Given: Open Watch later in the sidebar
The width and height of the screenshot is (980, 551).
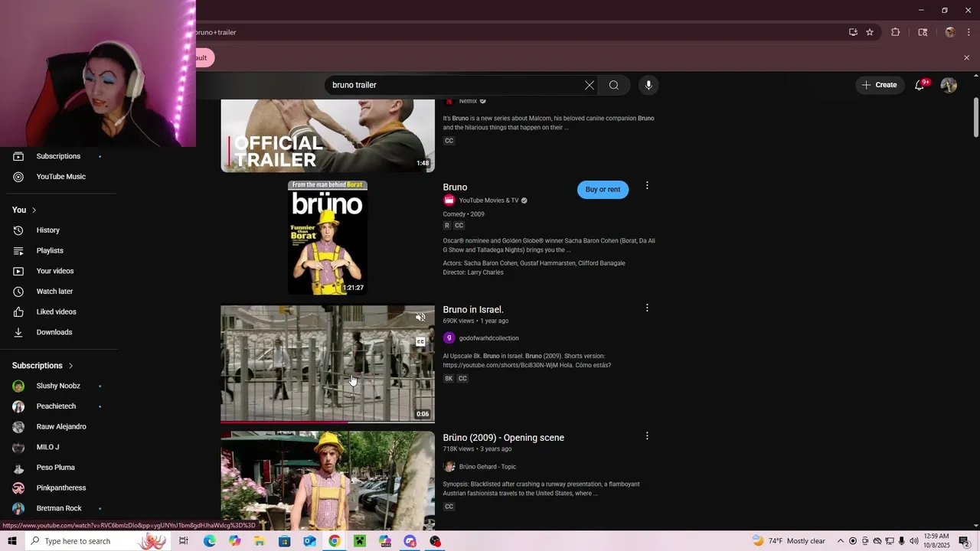Looking at the screenshot, I should (x=54, y=292).
